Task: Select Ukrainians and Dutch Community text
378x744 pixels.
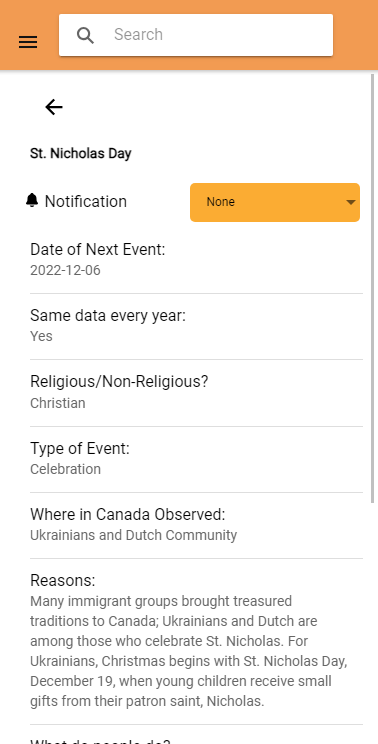Action: click(x=134, y=535)
